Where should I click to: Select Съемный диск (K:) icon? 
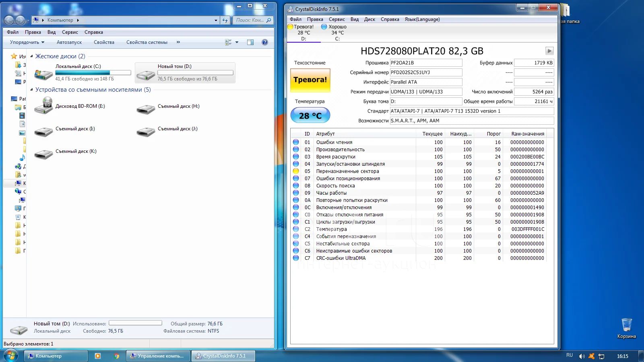43,154
